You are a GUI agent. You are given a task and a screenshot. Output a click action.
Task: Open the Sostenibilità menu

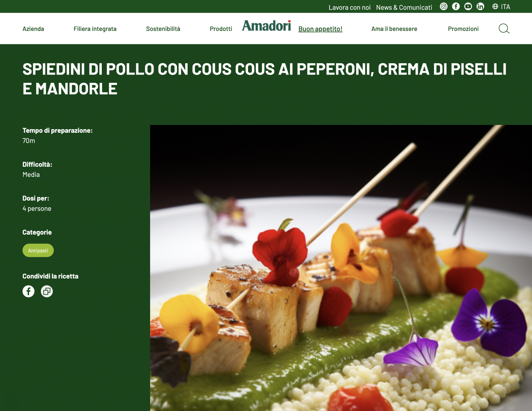(x=163, y=29)
